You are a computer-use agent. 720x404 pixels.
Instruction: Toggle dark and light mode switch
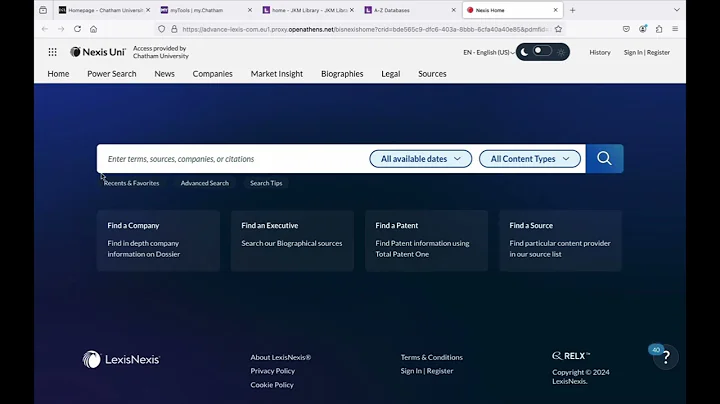tap(542, 51)
